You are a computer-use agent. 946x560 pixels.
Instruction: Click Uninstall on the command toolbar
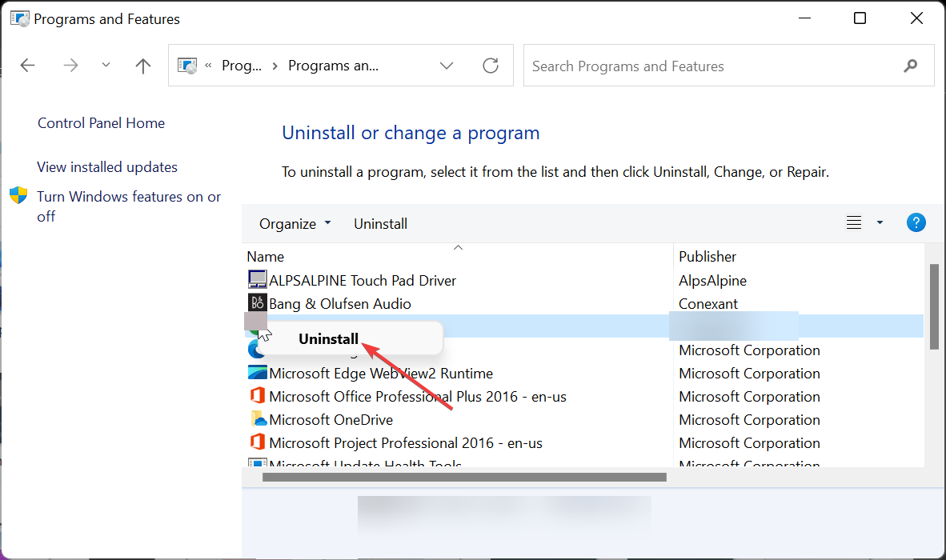point(380,223)
